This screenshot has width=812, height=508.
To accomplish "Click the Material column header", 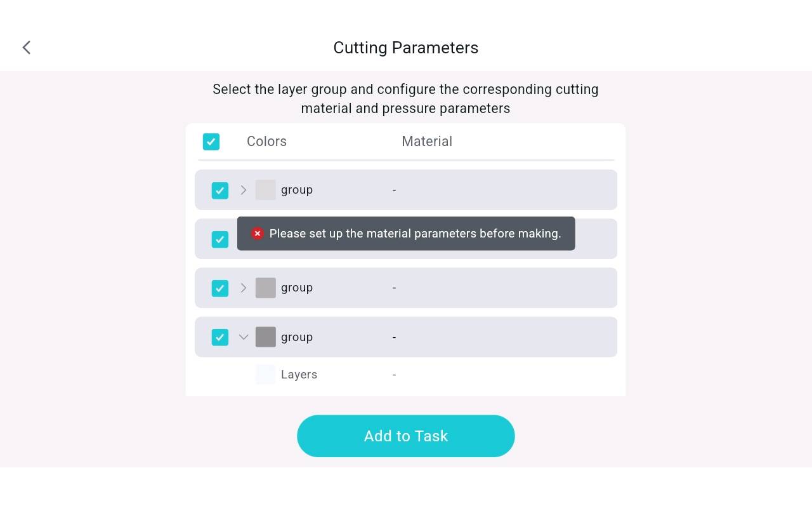I will pyautogui.click(x=427, y=142).
